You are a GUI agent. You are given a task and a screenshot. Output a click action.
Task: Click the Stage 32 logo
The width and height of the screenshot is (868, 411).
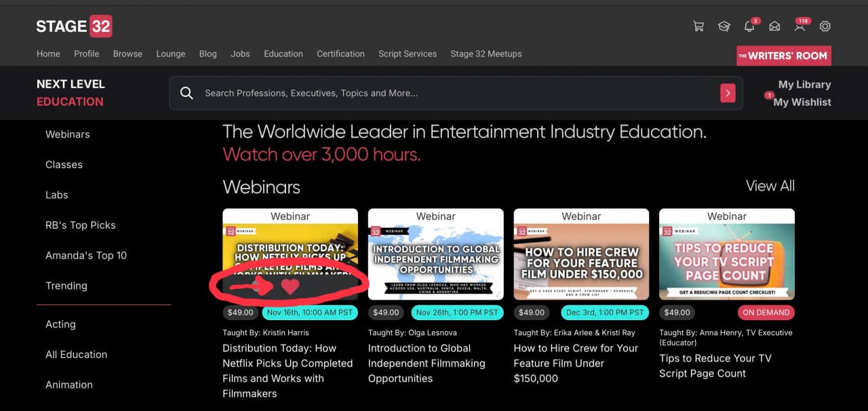pyautogui.click(x=74, y=26)
